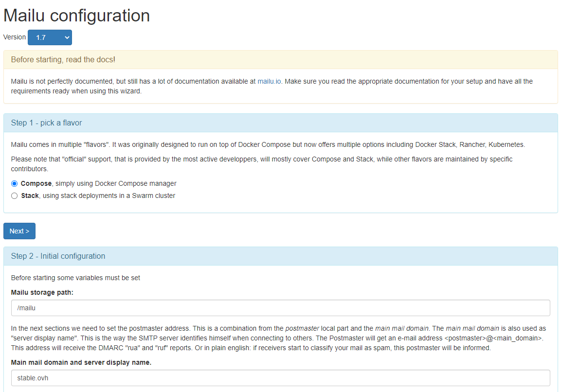Click the main mail domain input with stable.ovh
Viewport: 561px width, 392px height.
point(280,378)
